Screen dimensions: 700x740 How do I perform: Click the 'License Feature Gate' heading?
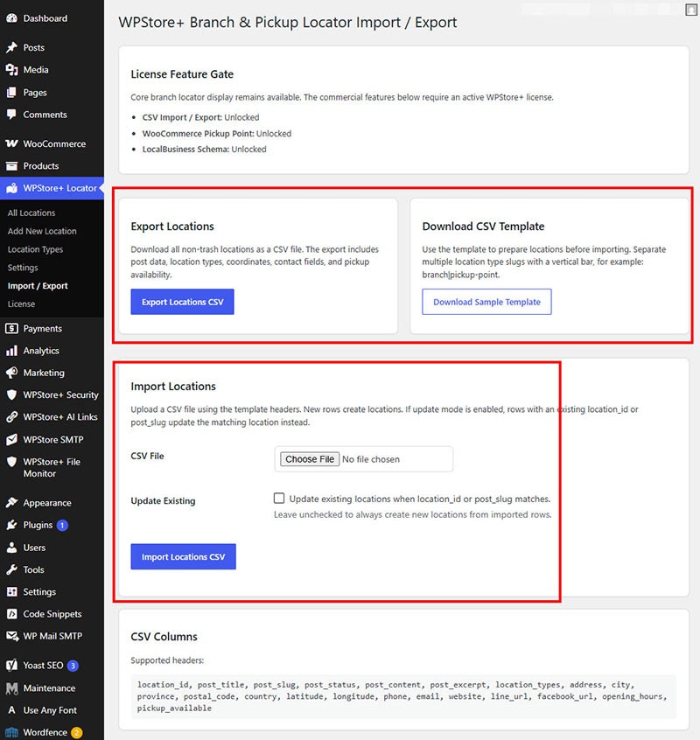(182, 74)
